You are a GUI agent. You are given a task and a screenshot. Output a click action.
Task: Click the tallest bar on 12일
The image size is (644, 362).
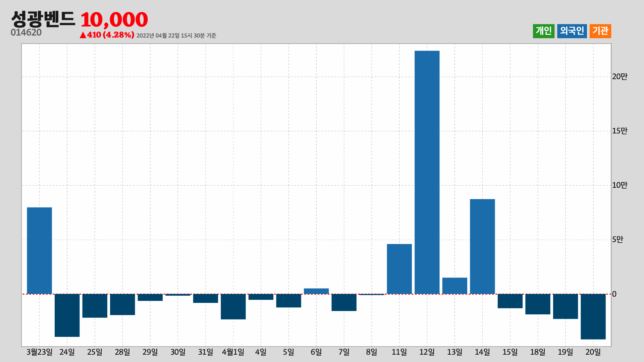427,172
